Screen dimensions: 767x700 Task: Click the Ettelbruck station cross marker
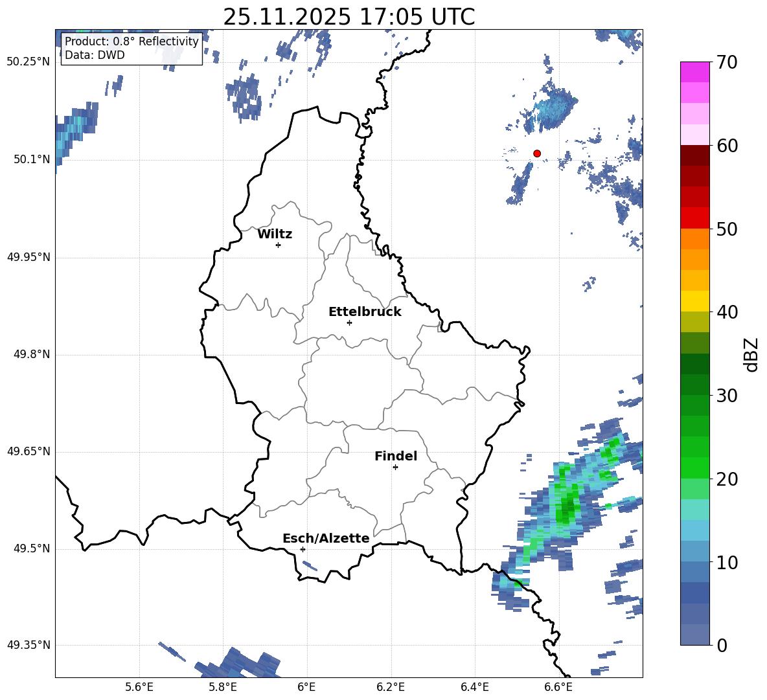tap(349, 322)
